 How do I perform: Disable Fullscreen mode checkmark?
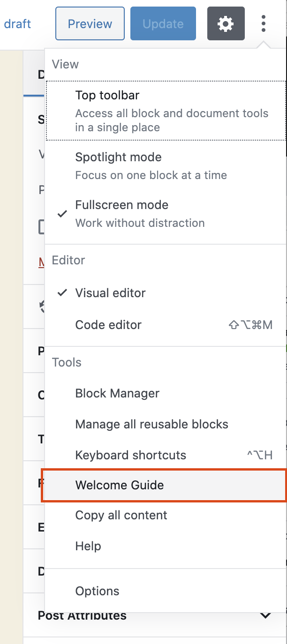(62, 214)
